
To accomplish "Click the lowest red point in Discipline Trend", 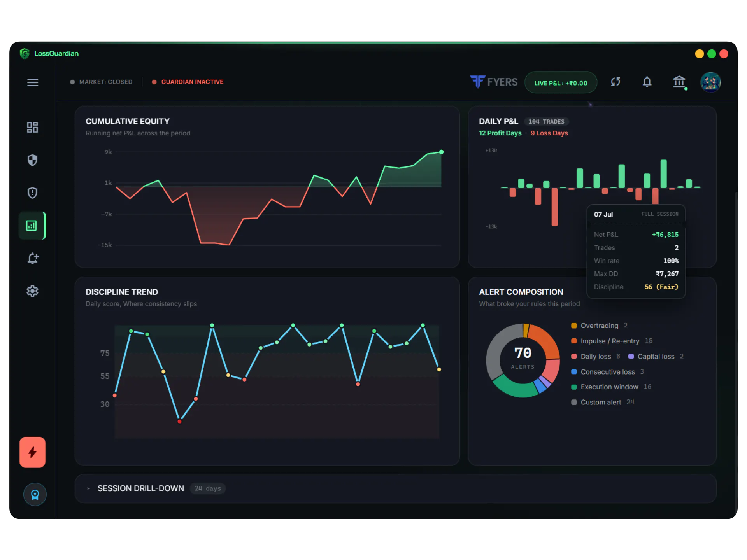I will click(179, 422).
